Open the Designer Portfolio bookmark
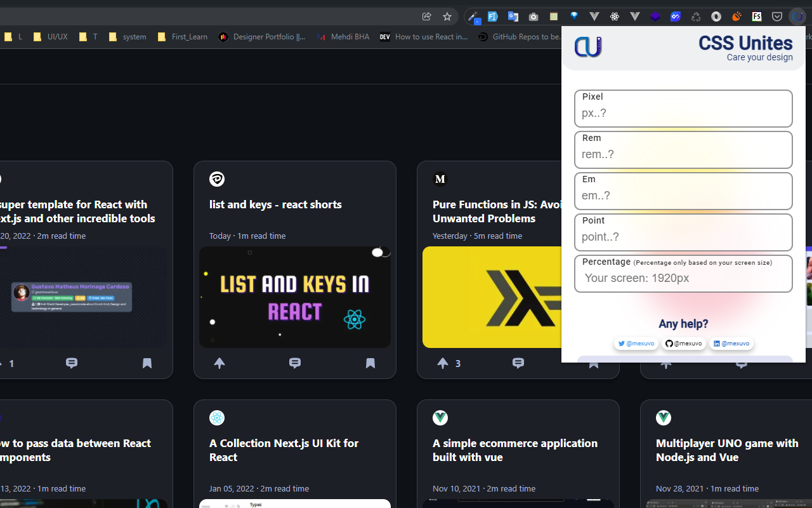This screenshot has height=508, width=812. pos(261,37)
